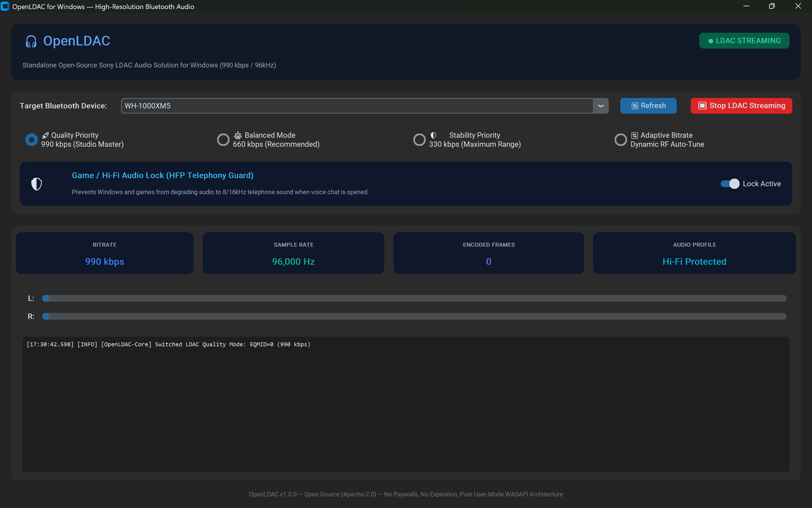Stop LDAC Streaming

click(x=741, y=106)
